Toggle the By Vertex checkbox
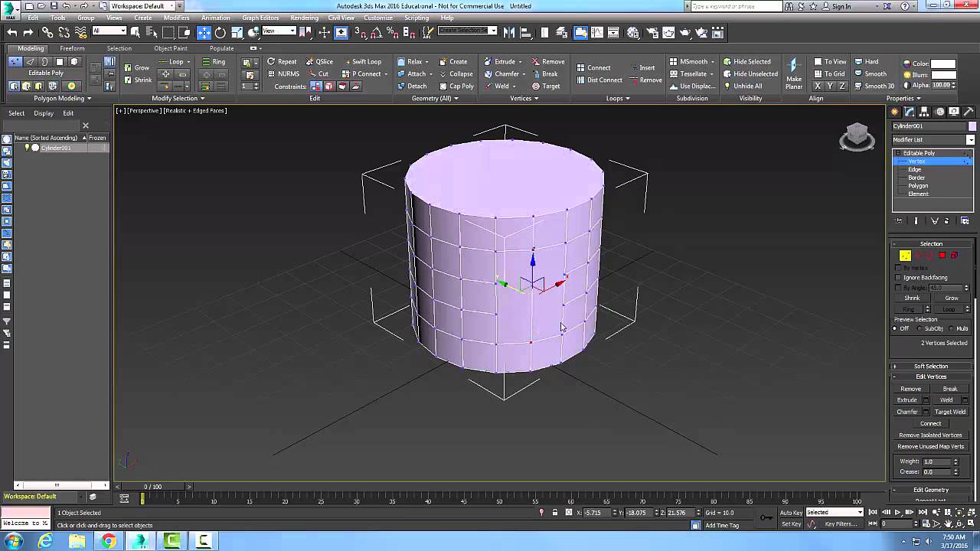The image size is (980, 551). pyautogui.click(x=898, y=268)
